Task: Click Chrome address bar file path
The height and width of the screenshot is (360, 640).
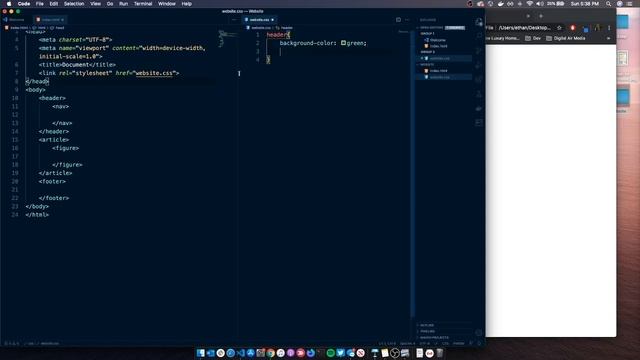Action: pos(524,28)
